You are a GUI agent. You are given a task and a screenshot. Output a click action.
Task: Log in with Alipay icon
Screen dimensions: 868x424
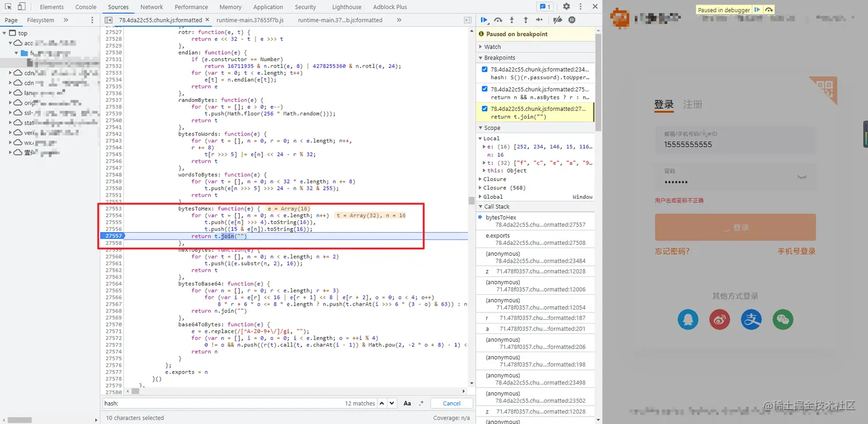pyautogui.click(x=751, y=319)
